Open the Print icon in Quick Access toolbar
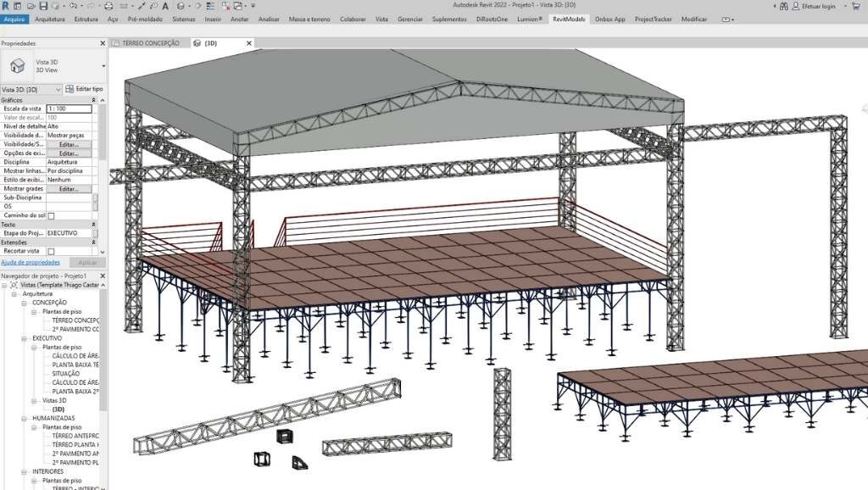The image size is (868, 490). coord(108,6)
